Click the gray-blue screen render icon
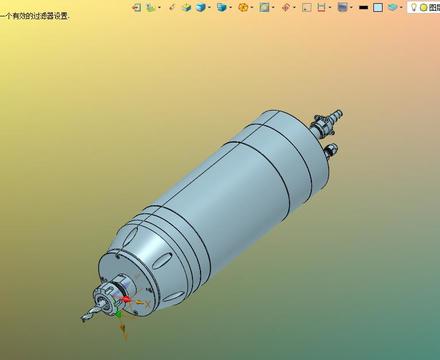The width and height of the screenshot is (440, 360). pos(342,7)
